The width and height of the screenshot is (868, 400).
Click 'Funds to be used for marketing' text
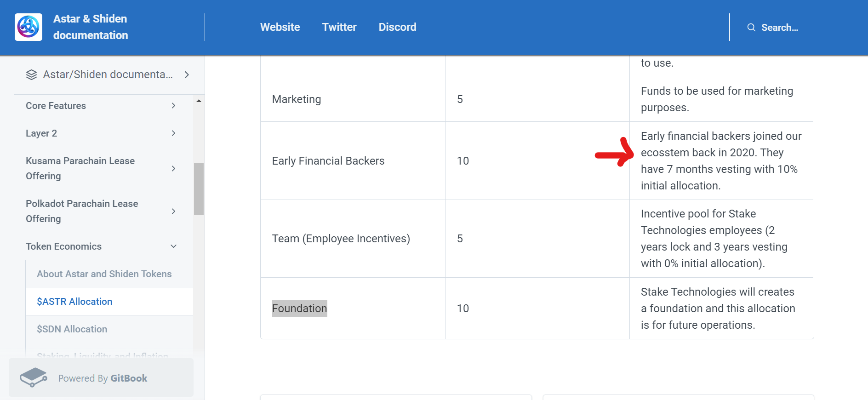point(717,99)
